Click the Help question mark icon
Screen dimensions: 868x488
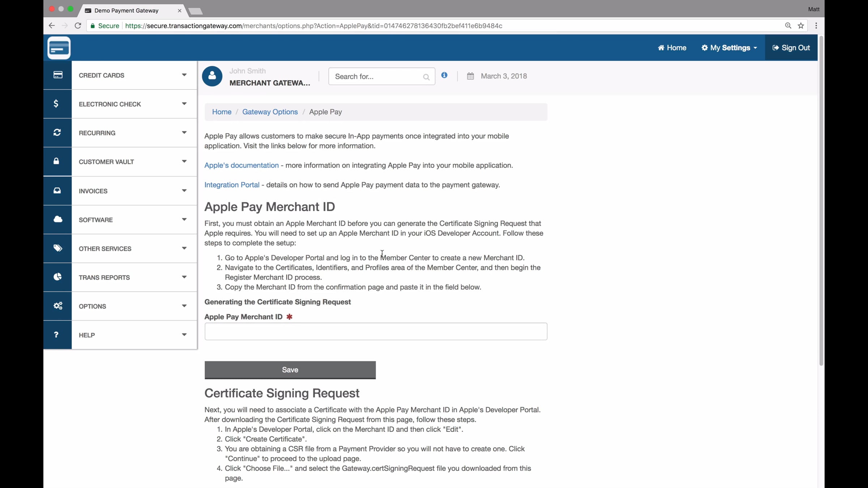point(56,335)
